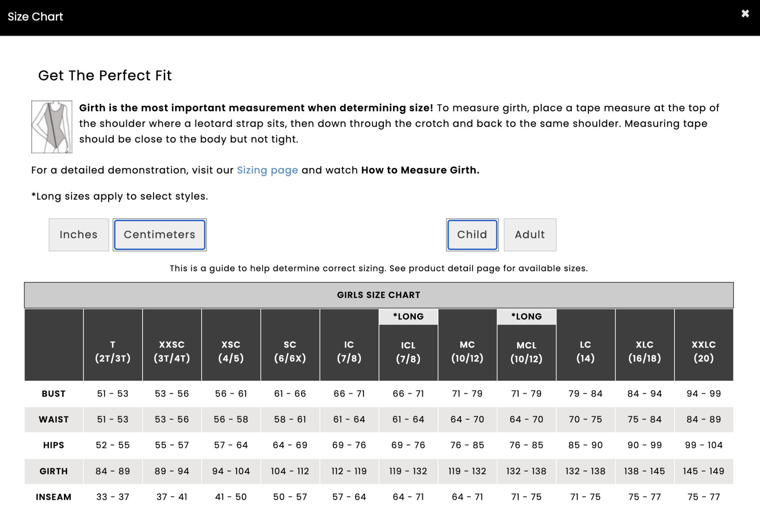Click the GIRTH row label

coord(53,471)
